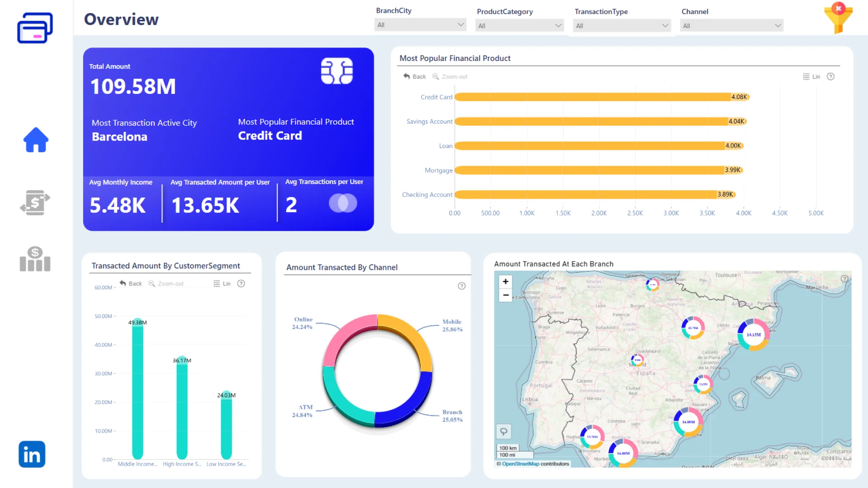The image size is (868, 488).
Task: Open the BranchCity dropdown
Action: tap(420, 25)
